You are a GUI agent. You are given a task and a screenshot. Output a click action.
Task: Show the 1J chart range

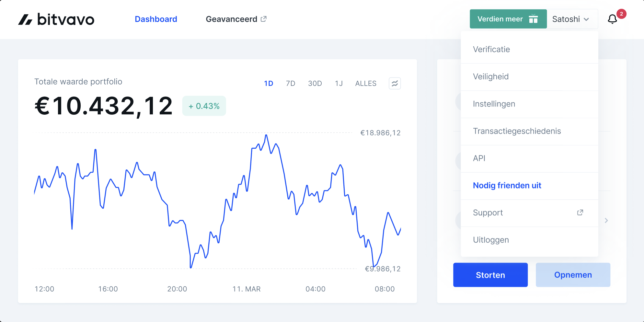click(339, 84)
